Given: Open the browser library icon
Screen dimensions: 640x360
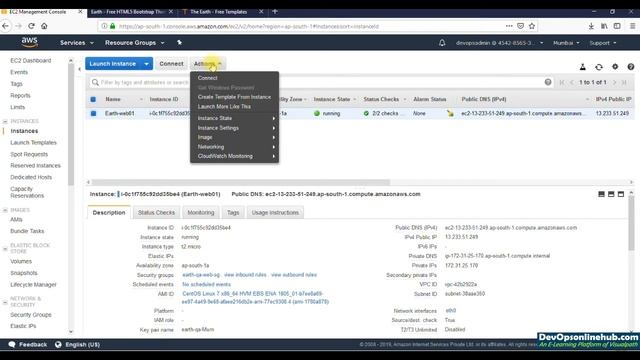Looking at the screenshot, I should (x=604, y=26).
